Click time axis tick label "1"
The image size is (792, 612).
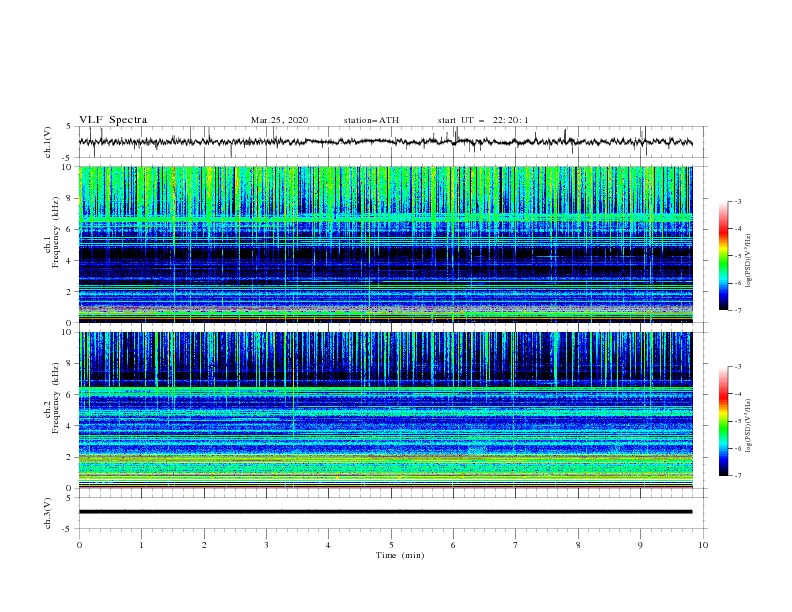pos(141,545)
